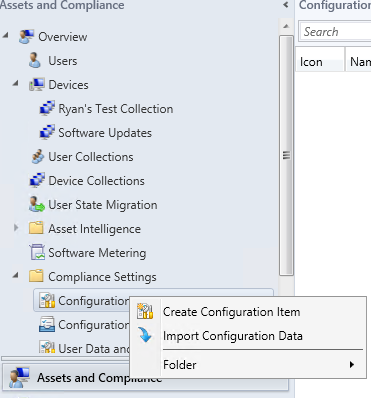Select the Asset Intelligence label
The image size is (371, 398).
94,229
